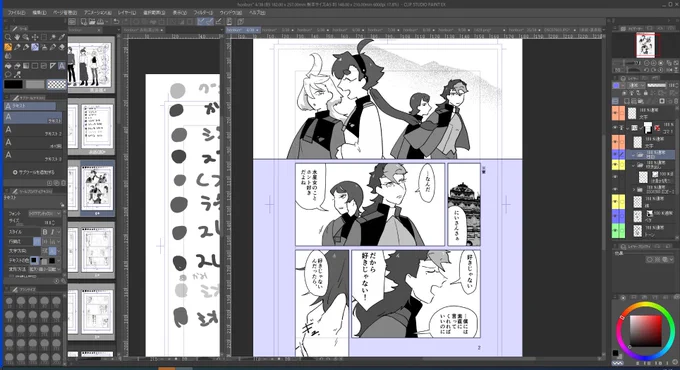Open the Font dropdown in tool property
The height and width of the screenshot is (370, 680).
coord(45,213)
